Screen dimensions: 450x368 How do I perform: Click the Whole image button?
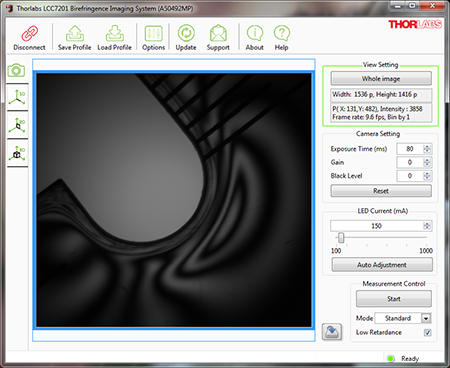coord(381,79)
